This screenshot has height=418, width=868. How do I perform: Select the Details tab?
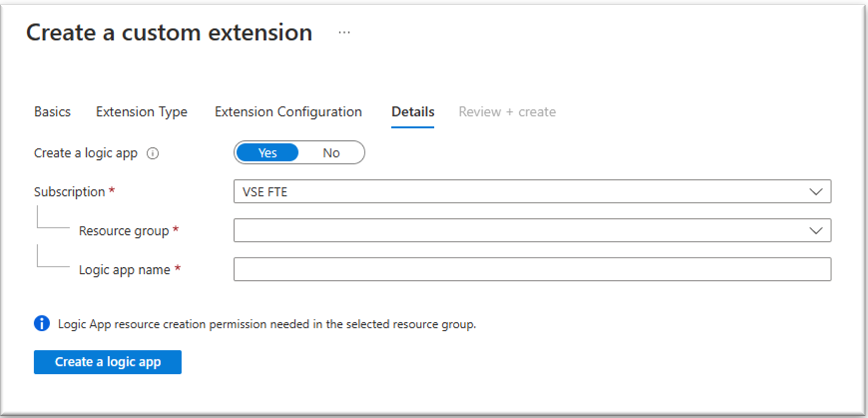413,112
